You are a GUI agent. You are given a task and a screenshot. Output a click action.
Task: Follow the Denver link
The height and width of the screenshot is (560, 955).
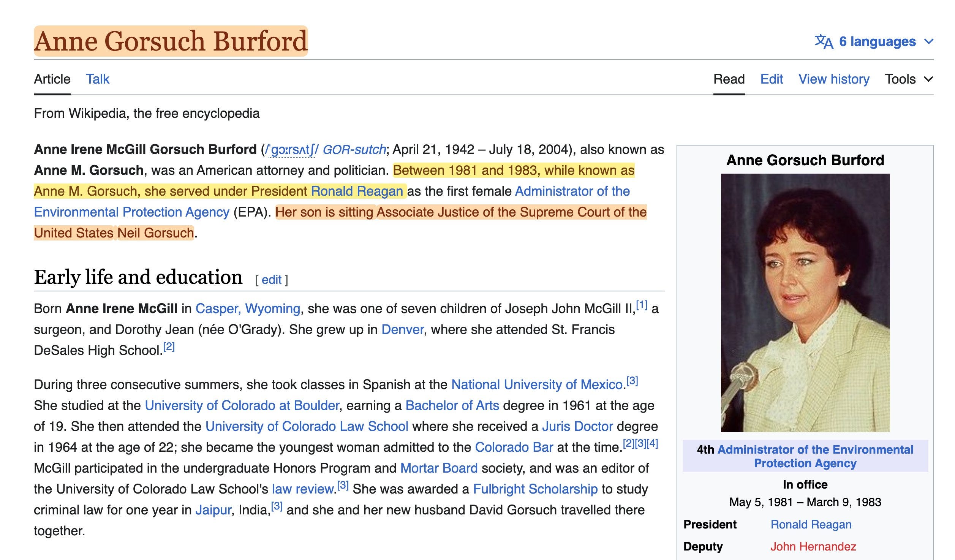point(402,329)
